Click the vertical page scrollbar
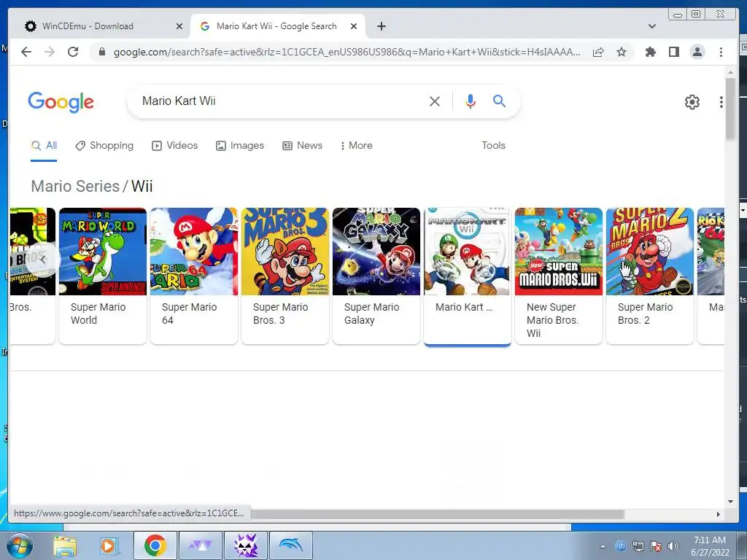Screen dimensions: 747x560 point(731,109)
